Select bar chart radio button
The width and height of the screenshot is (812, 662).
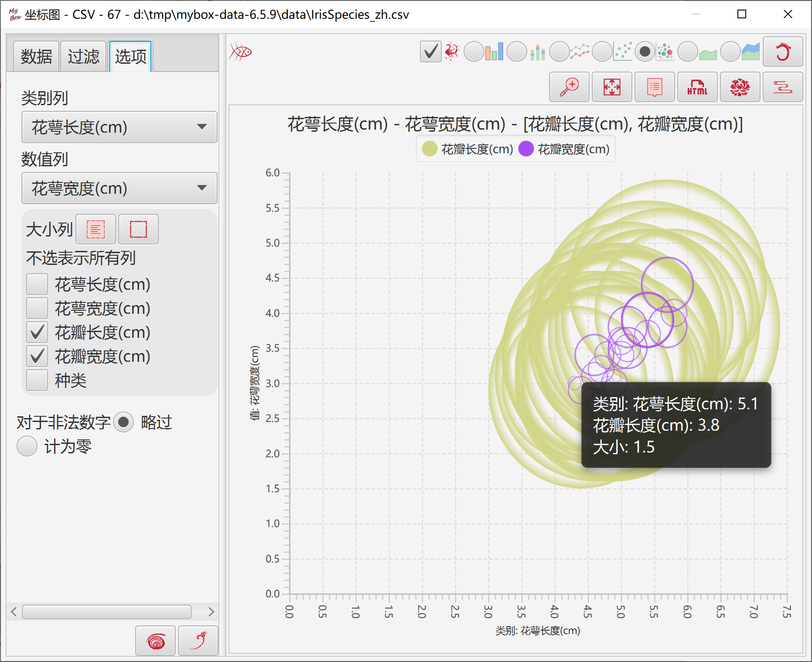coord(474,51)
